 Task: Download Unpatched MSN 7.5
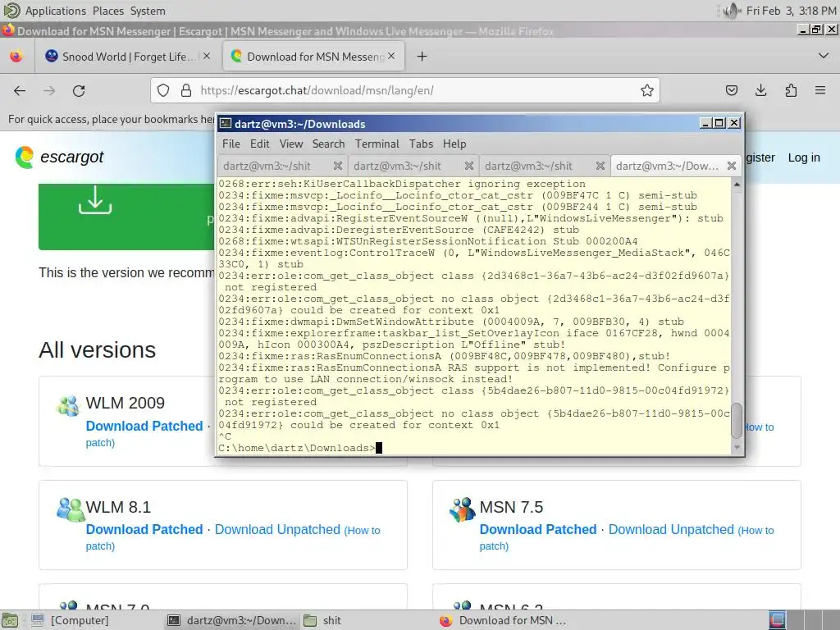[x=671, y=529]
